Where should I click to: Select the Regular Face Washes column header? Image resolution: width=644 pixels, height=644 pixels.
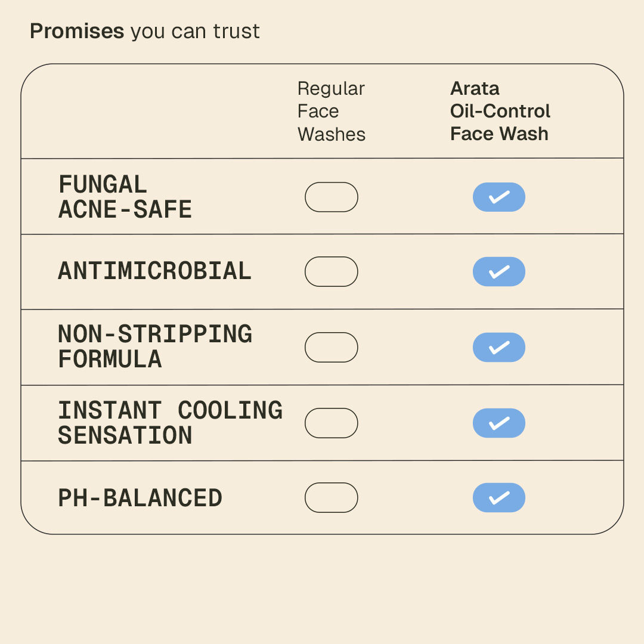(x=331, y=112)
